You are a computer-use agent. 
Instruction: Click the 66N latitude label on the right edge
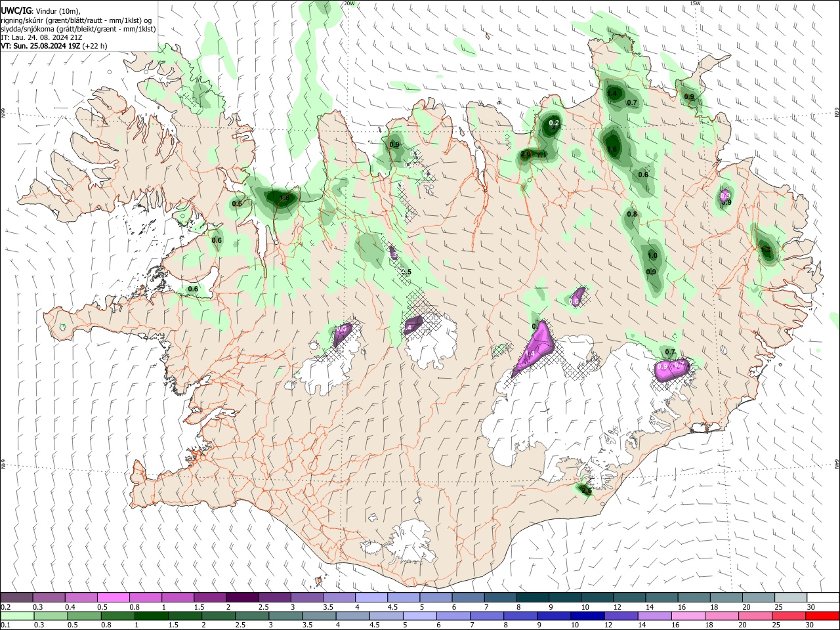click(x=836, y=113)
